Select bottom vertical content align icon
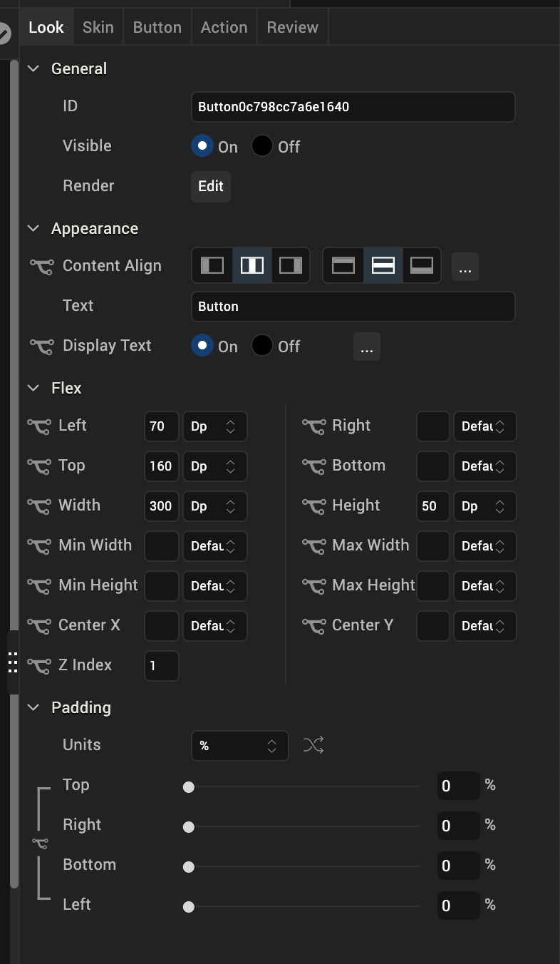The image size is (560, 964). pyautogui.click(x=422, y=266)
